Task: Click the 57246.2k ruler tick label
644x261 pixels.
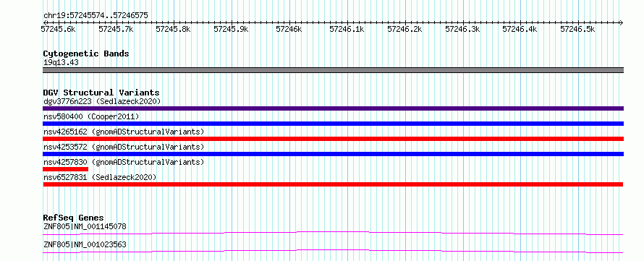Action: click(x=405, y=29)
